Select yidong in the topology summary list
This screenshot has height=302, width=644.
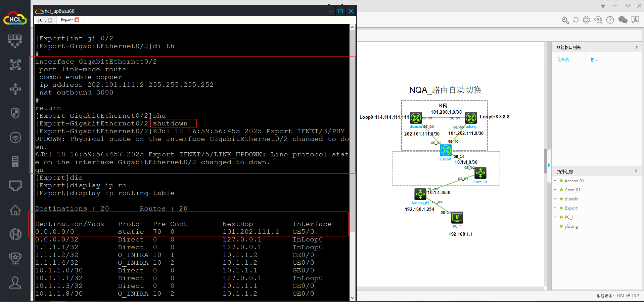pos(571,226)
